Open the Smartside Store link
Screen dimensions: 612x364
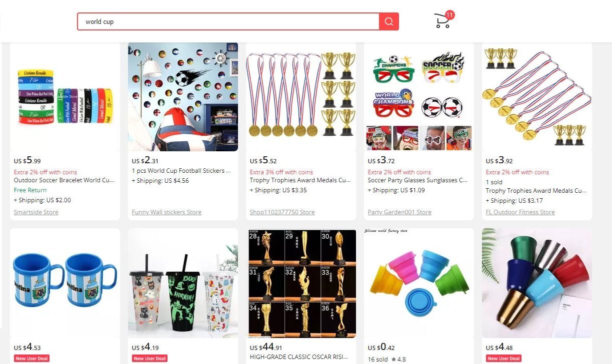(x=36, y=212)
